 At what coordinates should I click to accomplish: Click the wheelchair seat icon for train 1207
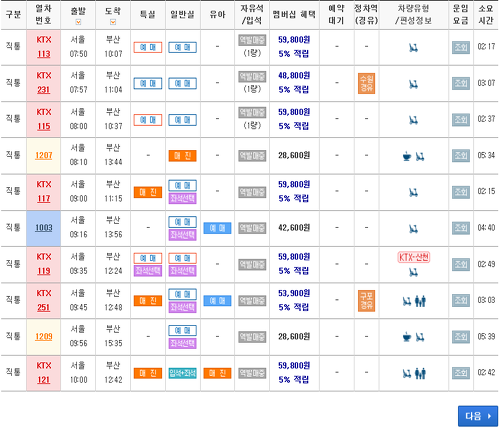pos(420,156)
